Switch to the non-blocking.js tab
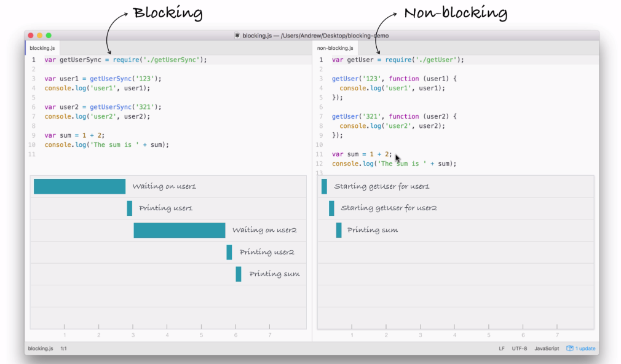 tap(335, 48)
